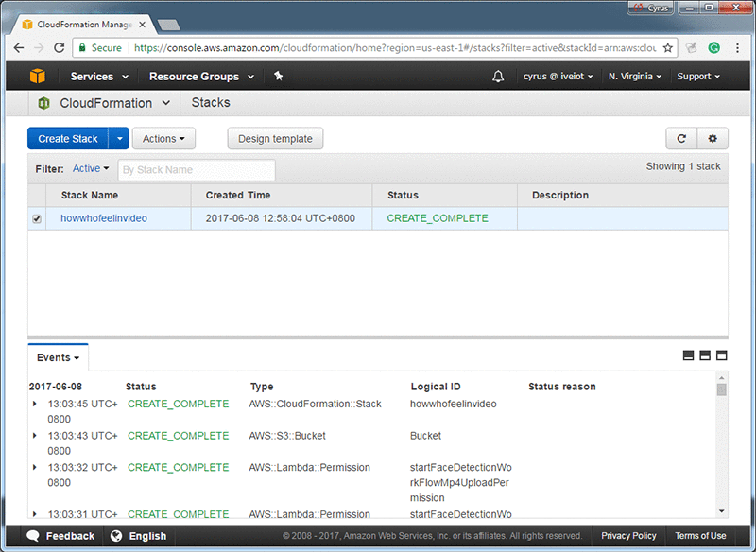Click the Stacks breadcrumb
The height and width of the screenshot is (552, 756).
(x=211, y=103)
